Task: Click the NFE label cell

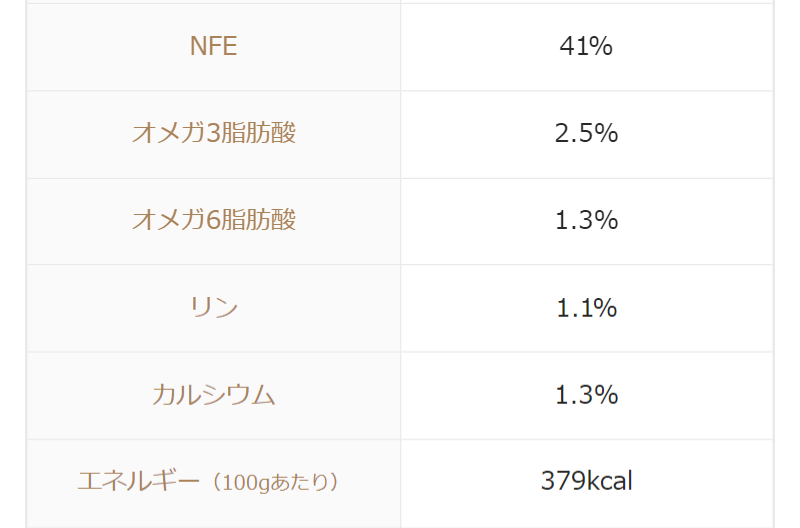Action: [213, 46]
